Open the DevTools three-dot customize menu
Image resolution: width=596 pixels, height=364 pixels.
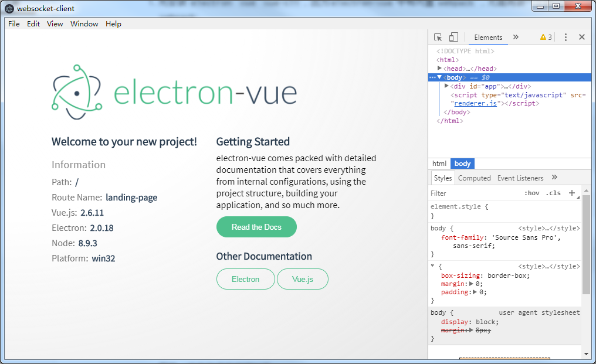(565, 36)
